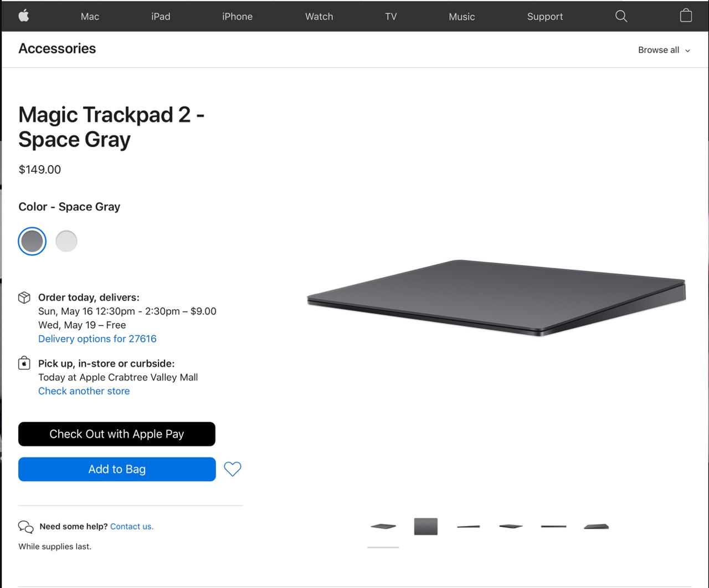This screenshot has width=709, height=588.
Task: Select the Silver color swatch
Action: point(66,241)
